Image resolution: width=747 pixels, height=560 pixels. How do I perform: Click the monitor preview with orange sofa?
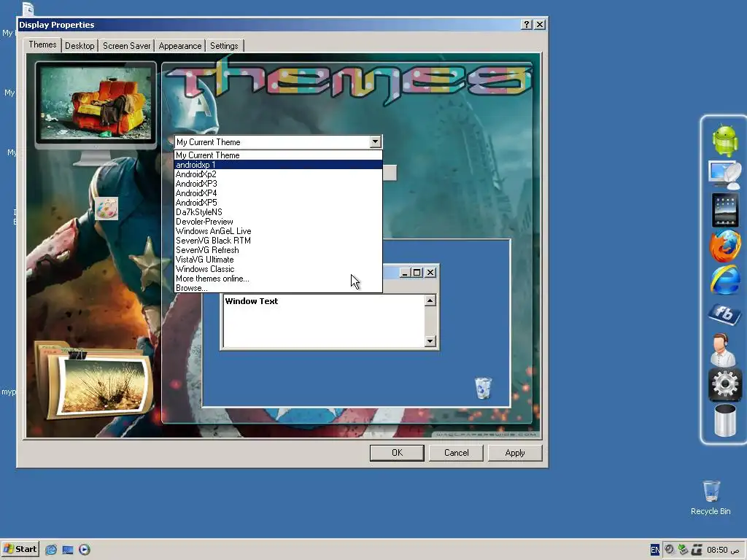(x=96, y=102)
